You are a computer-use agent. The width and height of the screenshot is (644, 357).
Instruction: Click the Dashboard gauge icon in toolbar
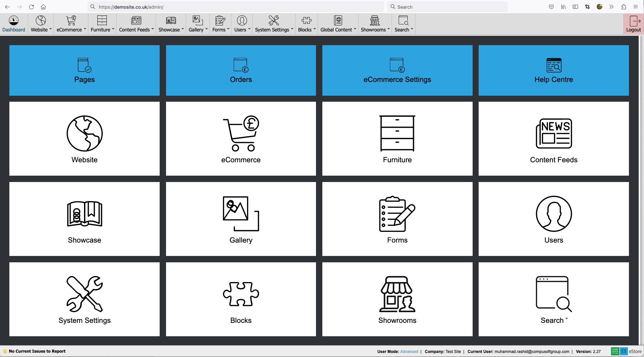coord(14,21)
